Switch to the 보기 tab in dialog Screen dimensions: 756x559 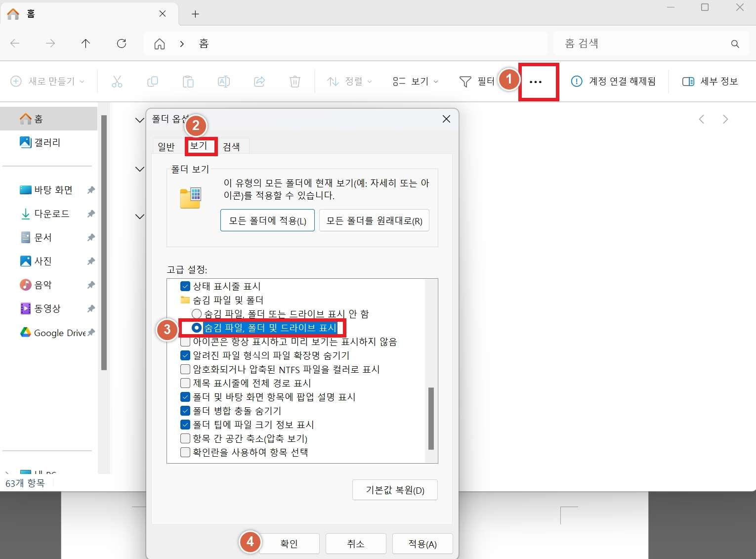[199, 146]
